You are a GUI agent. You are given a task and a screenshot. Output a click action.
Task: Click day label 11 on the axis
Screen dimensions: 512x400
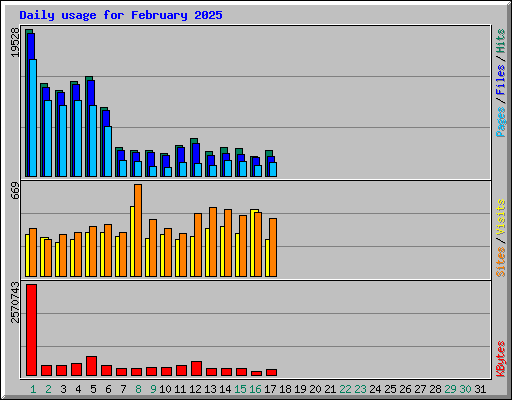[x=180, y=389]
